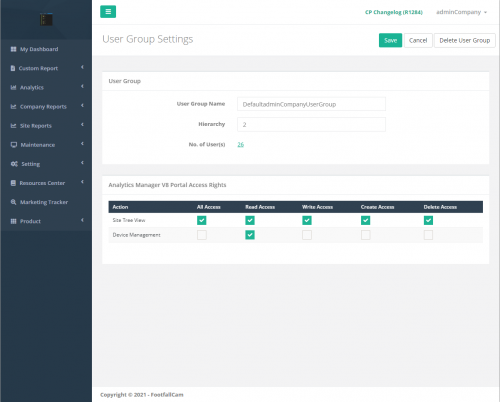
Task: Uncheck Read Access for Site Tree View
Action: pyautogui.click(x=250, y=220)
